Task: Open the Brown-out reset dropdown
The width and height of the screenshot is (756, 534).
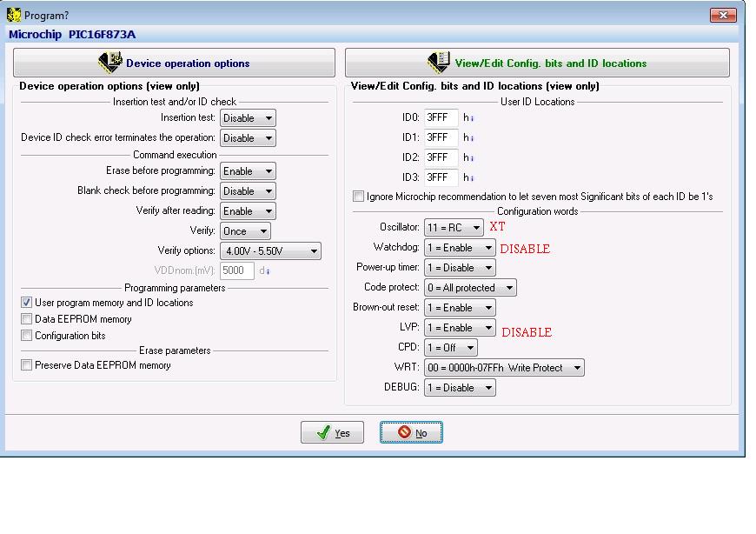Action: [x=460, y=308]
